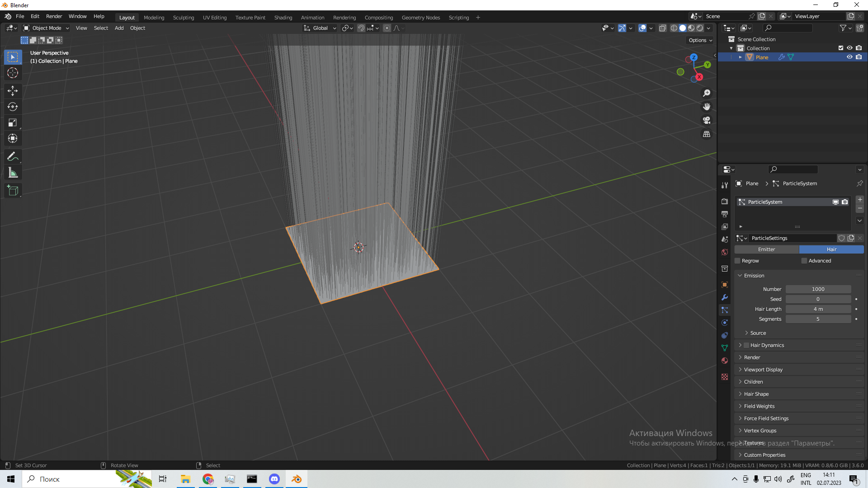Adjust the Hair Length field
868x488 pixels.
point(818,309)
